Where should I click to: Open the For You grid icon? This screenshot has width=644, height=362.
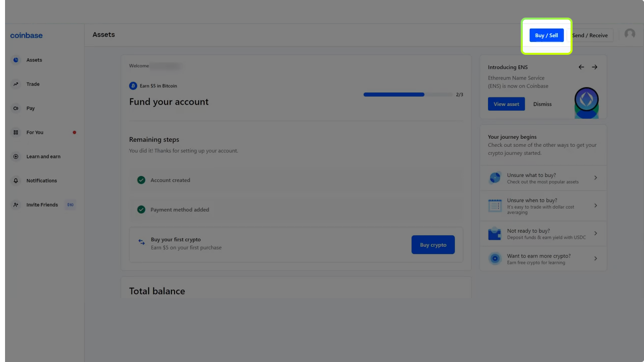click(x=16, y=132)
